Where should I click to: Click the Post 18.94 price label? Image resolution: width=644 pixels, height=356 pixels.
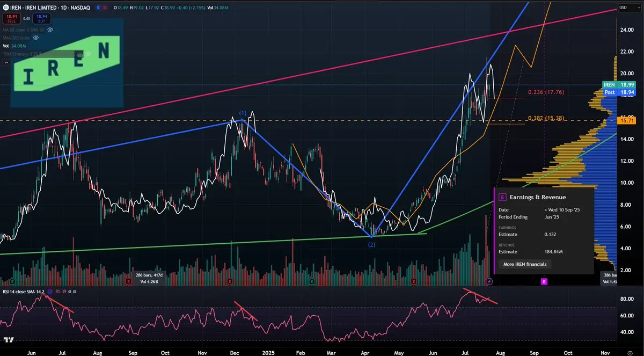pyautogui.click(x=619, y=92)
